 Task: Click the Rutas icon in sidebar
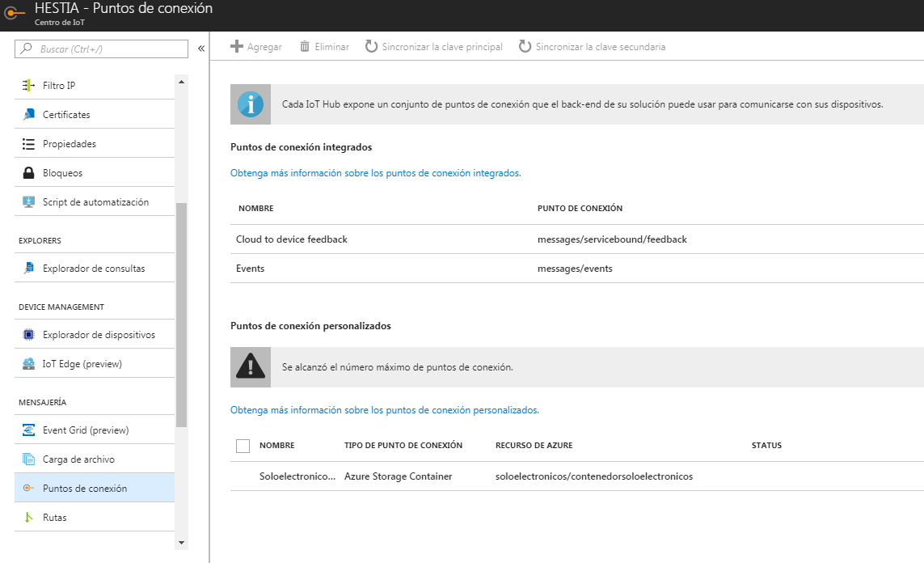pyautogui.click(x=28, y=518)
